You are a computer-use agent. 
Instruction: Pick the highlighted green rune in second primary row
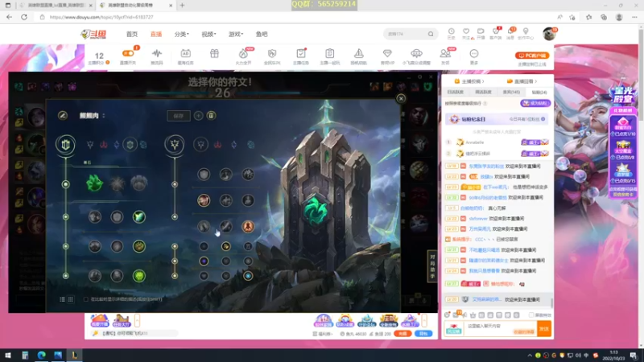click(x=138, y=216)
